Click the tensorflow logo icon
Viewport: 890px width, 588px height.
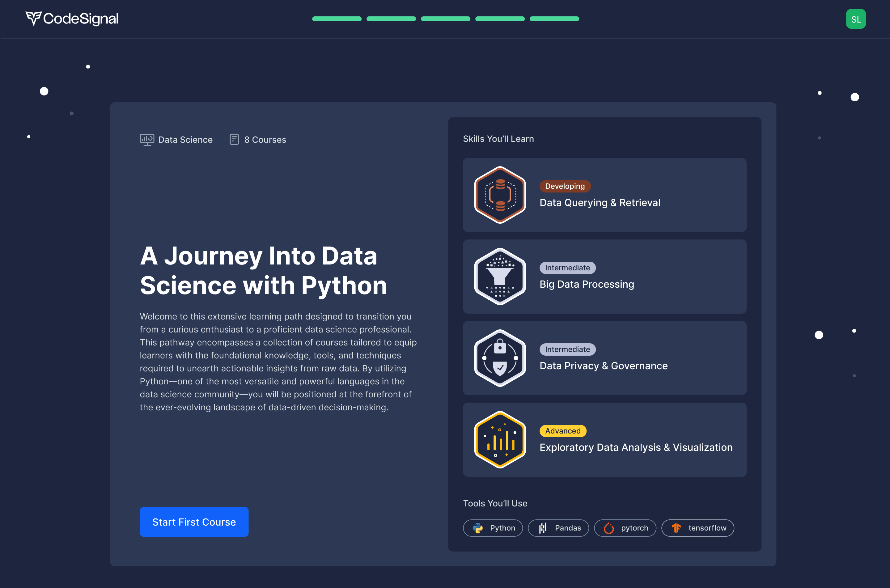676,528
